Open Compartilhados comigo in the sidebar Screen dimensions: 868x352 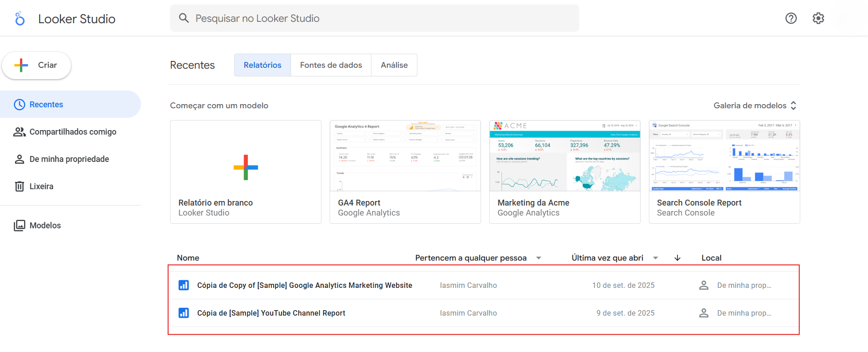(x=70, y=132)
